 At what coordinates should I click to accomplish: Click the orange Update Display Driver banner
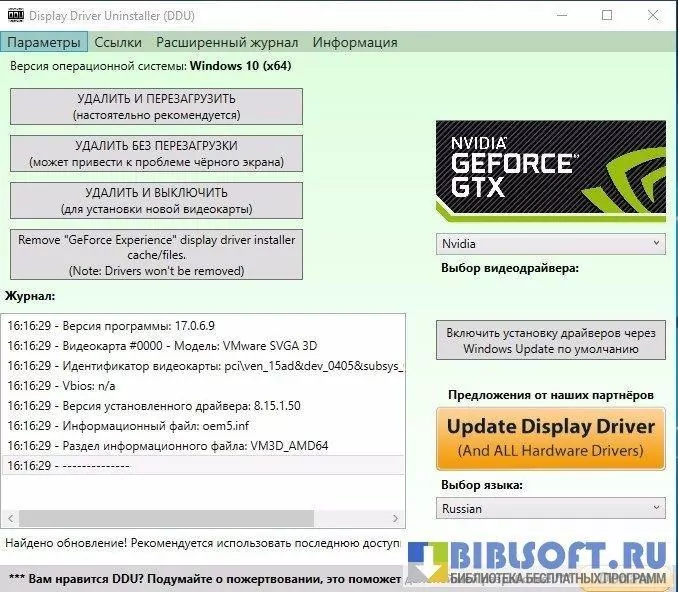coord(550,437)
